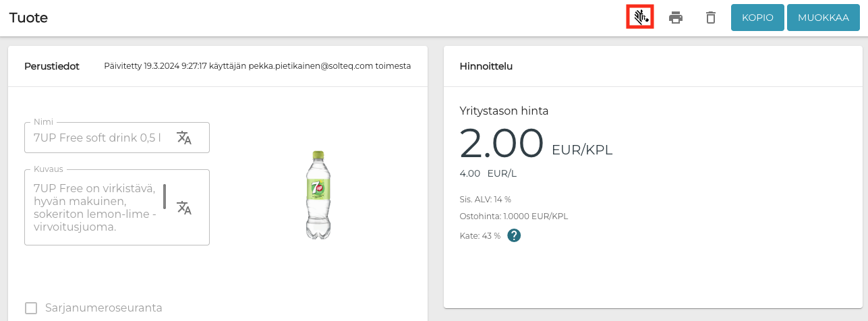Open translations for the Nimi field
Viewport: 868px width, 321px height.
point(184,138)
